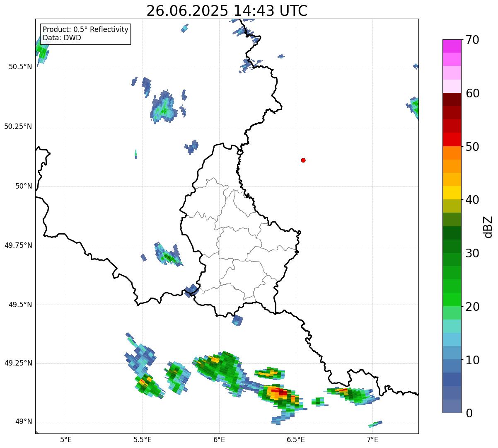Click the 49.75°N latitude label
The width and height of the screenshot is (498, 448).
click(18, 245)
